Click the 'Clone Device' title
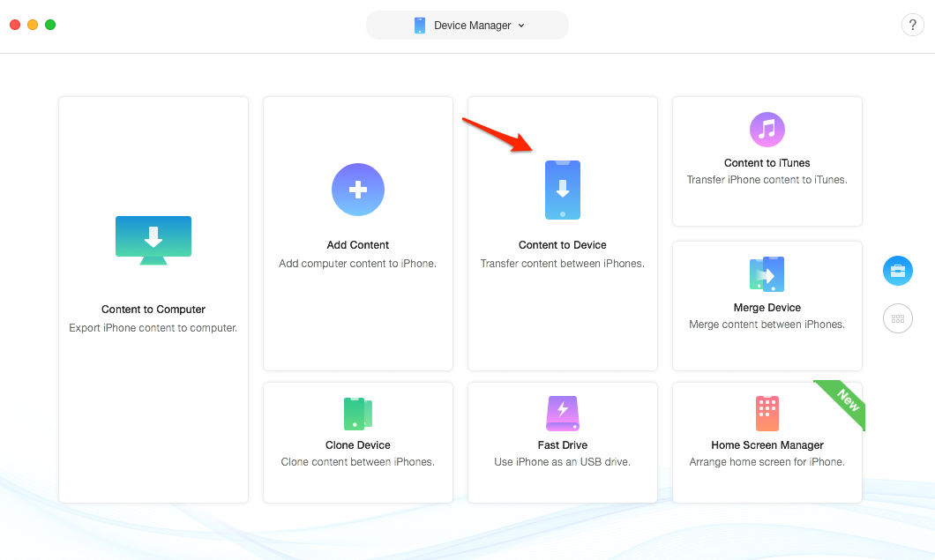935x560 pixels. 358,444
